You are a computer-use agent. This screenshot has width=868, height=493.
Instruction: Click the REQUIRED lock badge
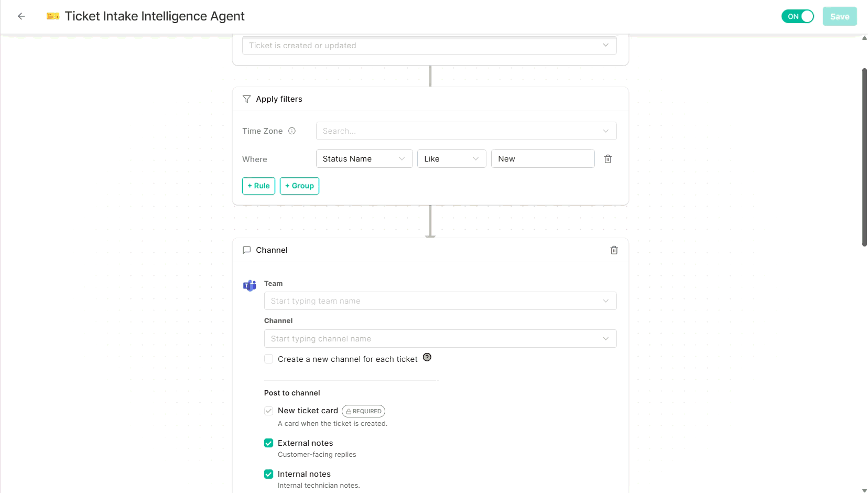[363, 411]
